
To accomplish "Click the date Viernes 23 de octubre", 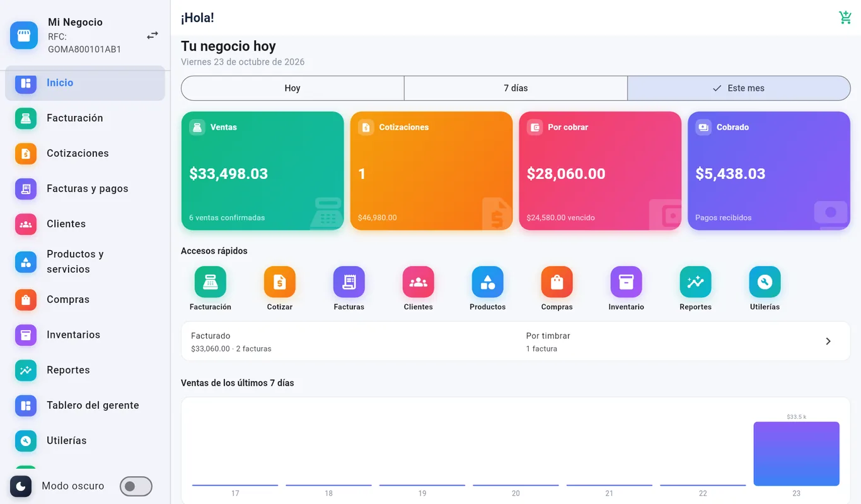I will pos(243,62).
